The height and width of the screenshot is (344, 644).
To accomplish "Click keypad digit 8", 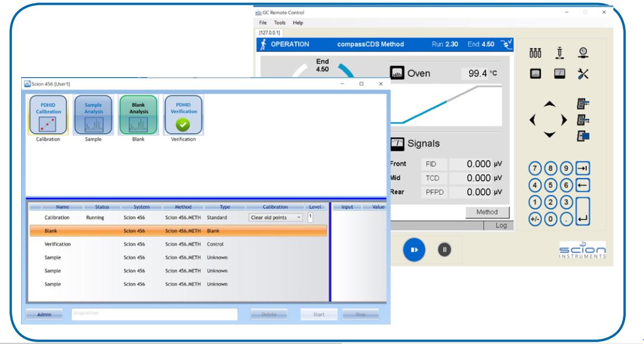I will tap(551, 168).
